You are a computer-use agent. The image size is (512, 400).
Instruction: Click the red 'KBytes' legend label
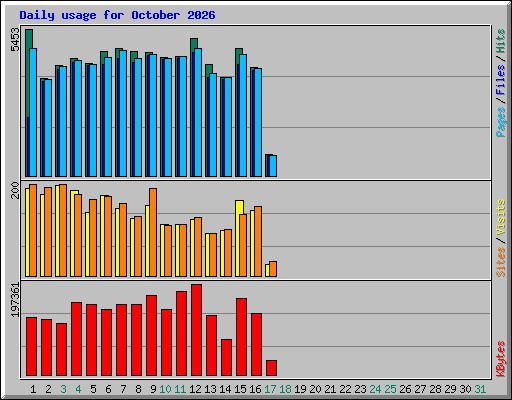501,359
